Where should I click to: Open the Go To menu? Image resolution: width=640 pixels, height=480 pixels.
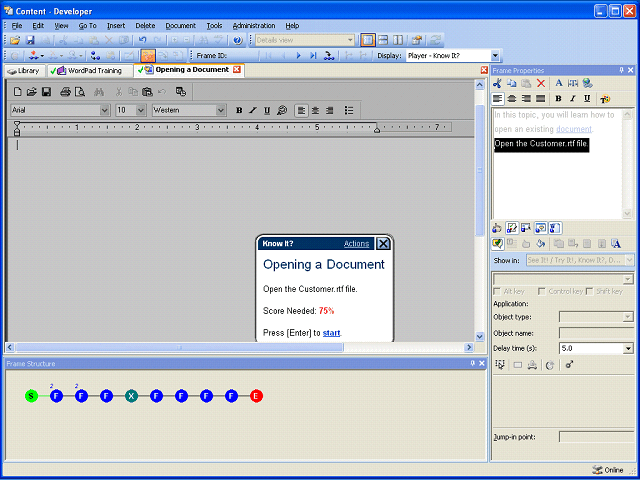(88, 26)
